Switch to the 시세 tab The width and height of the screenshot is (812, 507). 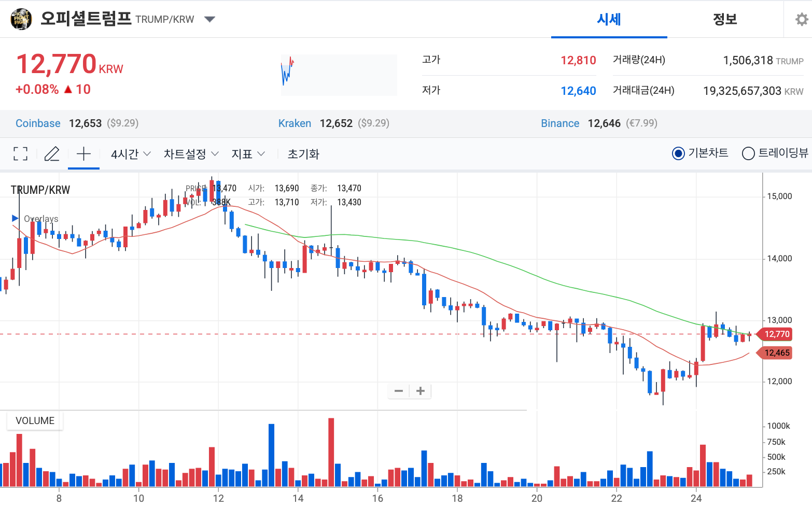click(609, 19)
